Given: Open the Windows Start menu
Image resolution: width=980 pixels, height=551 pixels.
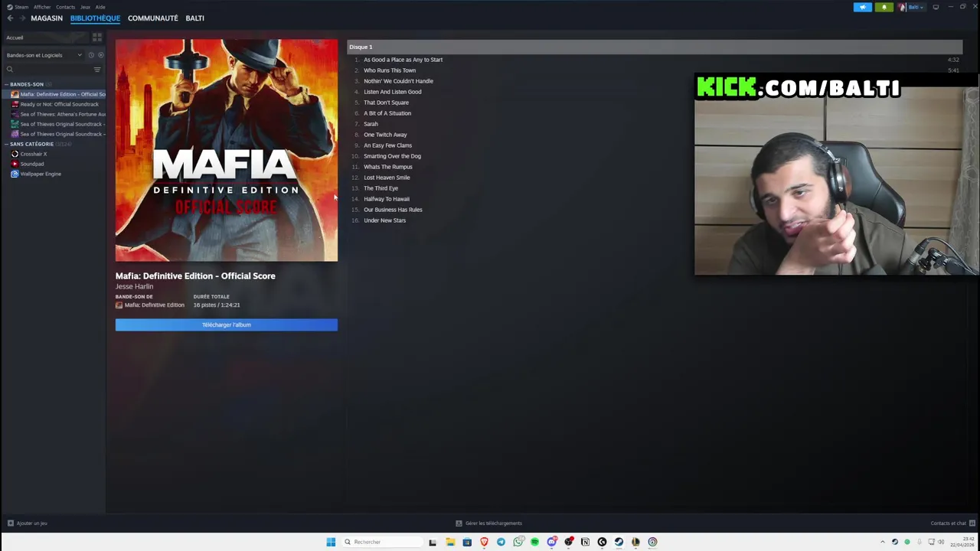Looking at the screenshot, I should 331,542.
